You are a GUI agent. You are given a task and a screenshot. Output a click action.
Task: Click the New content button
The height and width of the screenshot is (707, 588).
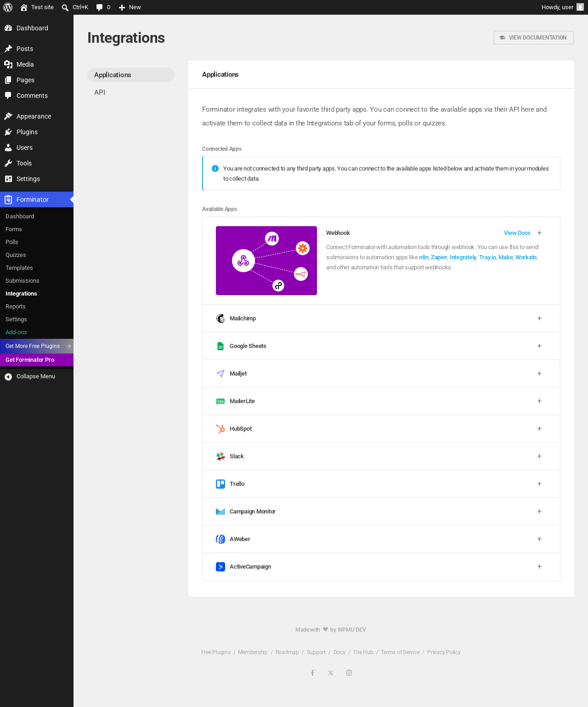click(x=130, y=7)
